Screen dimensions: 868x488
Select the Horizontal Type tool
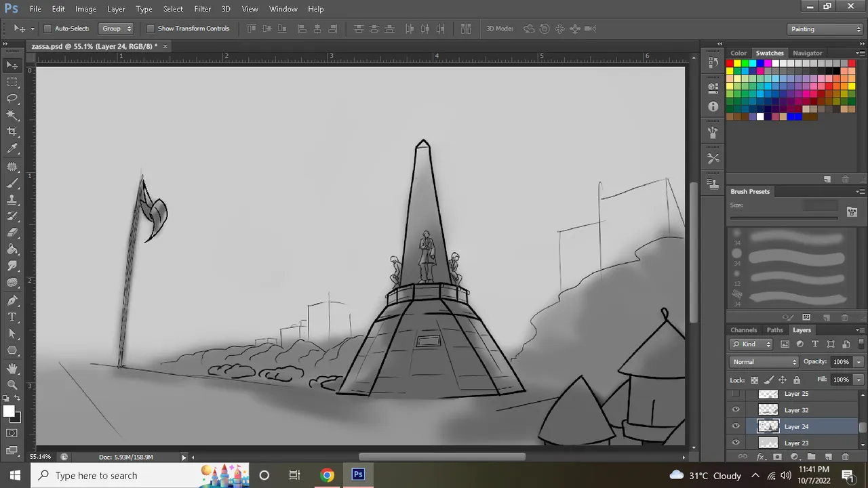tap(12, 317)
